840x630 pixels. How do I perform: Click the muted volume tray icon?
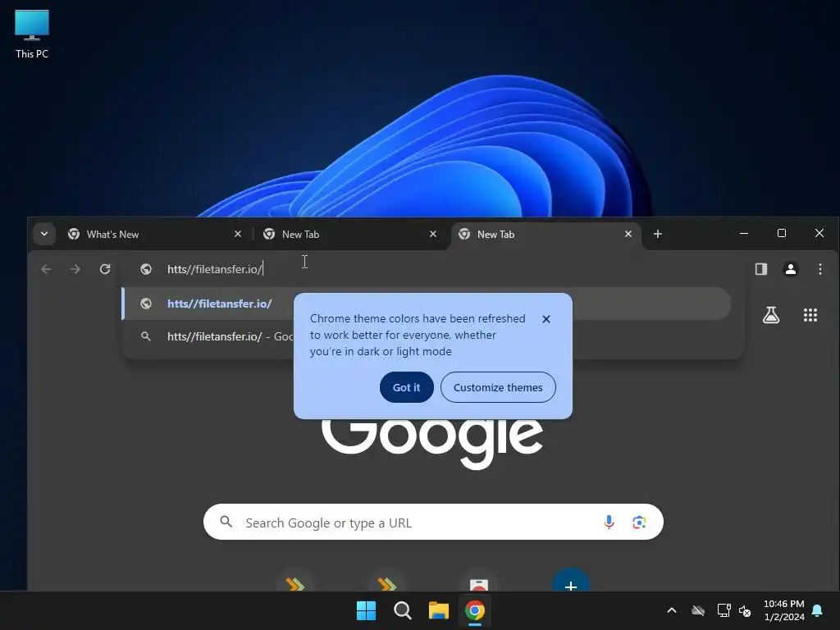tap(745, 610)
